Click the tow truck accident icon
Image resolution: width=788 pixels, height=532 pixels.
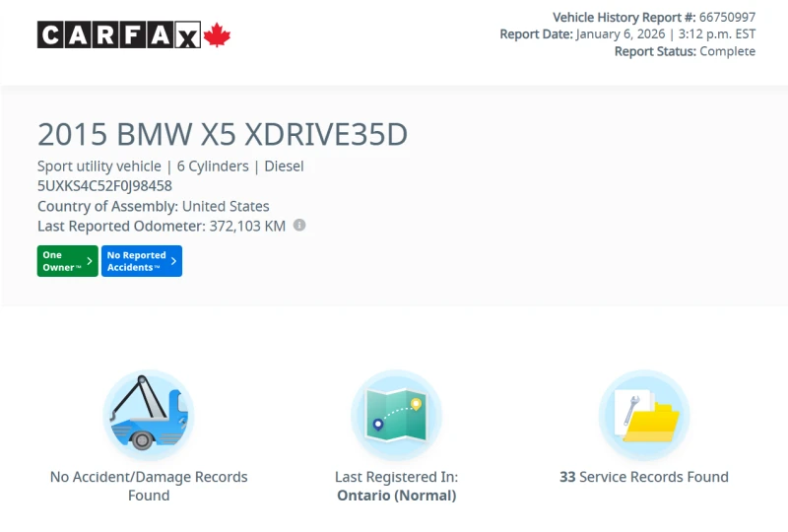click(149, 415)
